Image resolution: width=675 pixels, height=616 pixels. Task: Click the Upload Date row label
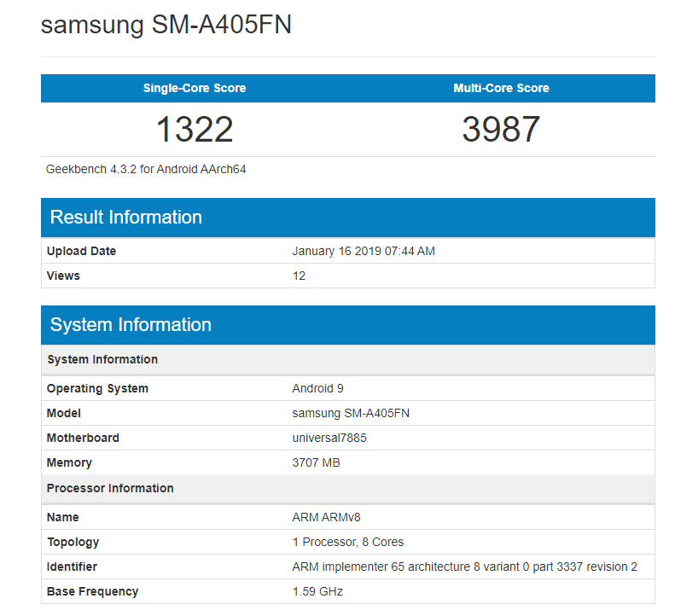click(x=81, y=251)
